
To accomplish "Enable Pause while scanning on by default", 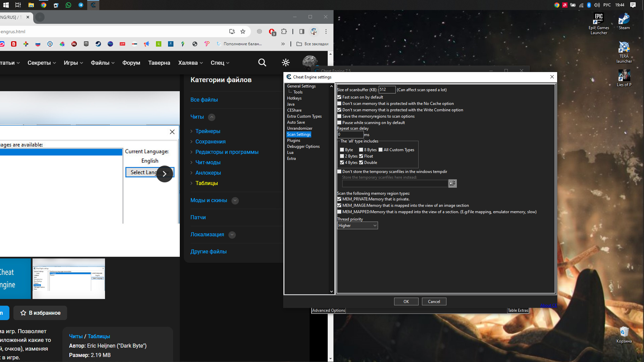I will [x=339, y=123].
